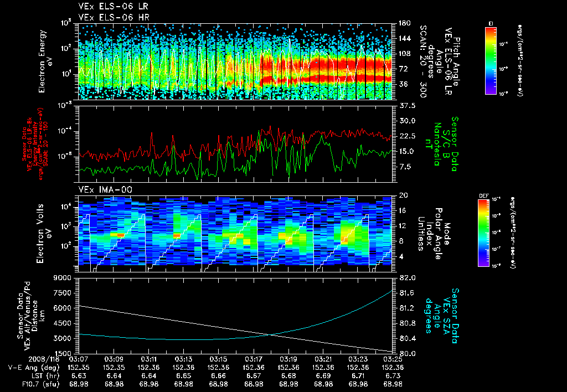The height and width of the screenshot is (392, 567).
Task: Click the LST value 6.63
Action: pos(79,376)
